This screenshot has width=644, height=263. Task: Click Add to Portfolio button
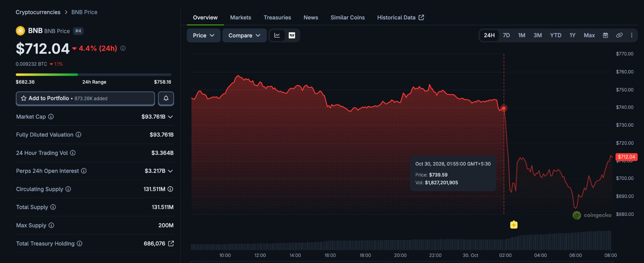[x=85, y=98]
